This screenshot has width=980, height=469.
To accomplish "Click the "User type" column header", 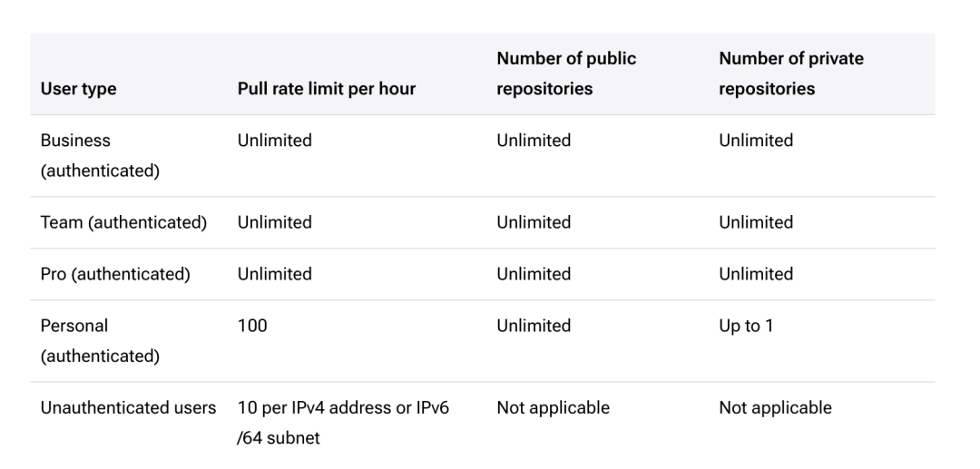I will coord(78,89).
